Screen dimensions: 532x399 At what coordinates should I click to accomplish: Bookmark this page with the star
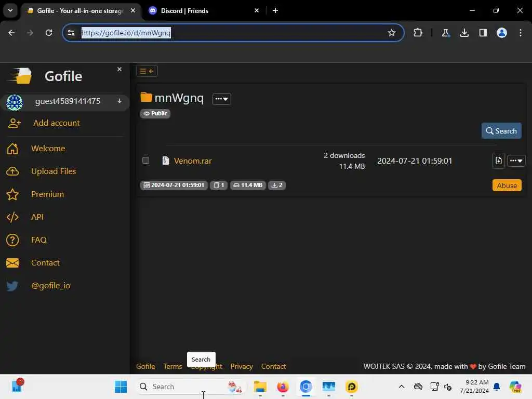[392, 33]
